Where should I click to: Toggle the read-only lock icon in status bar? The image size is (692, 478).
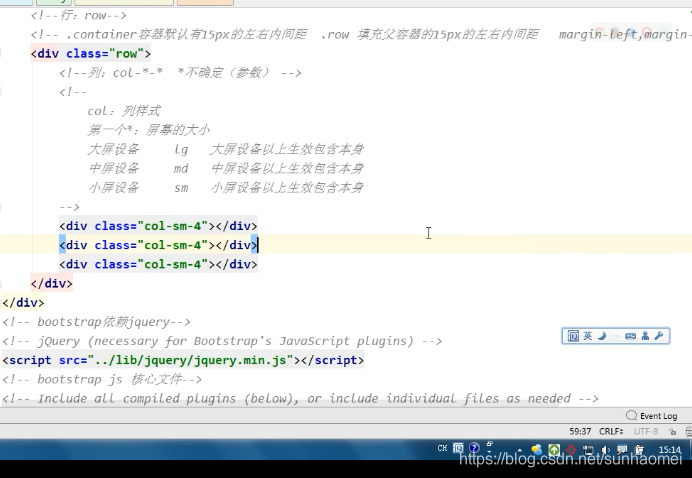[x=672, y=432]
